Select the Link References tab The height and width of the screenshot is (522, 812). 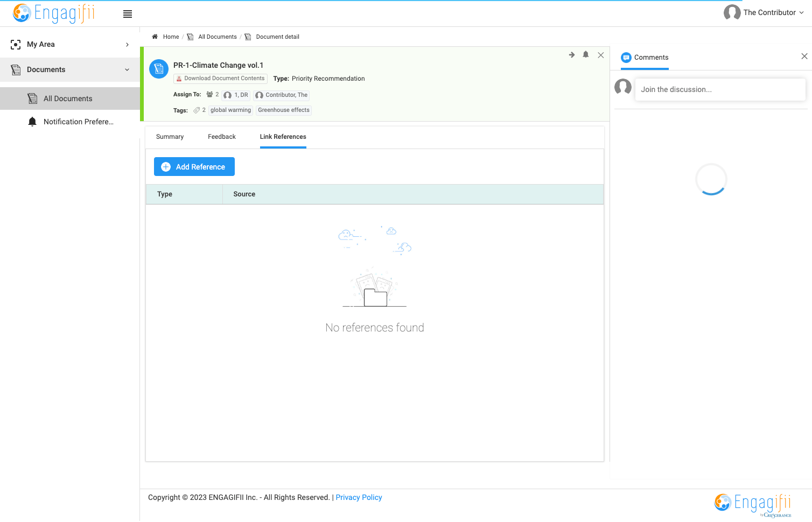283,137
